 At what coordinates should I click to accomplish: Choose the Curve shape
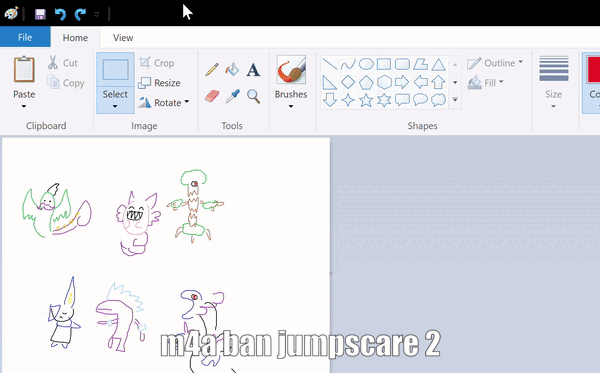coord(348,64)
